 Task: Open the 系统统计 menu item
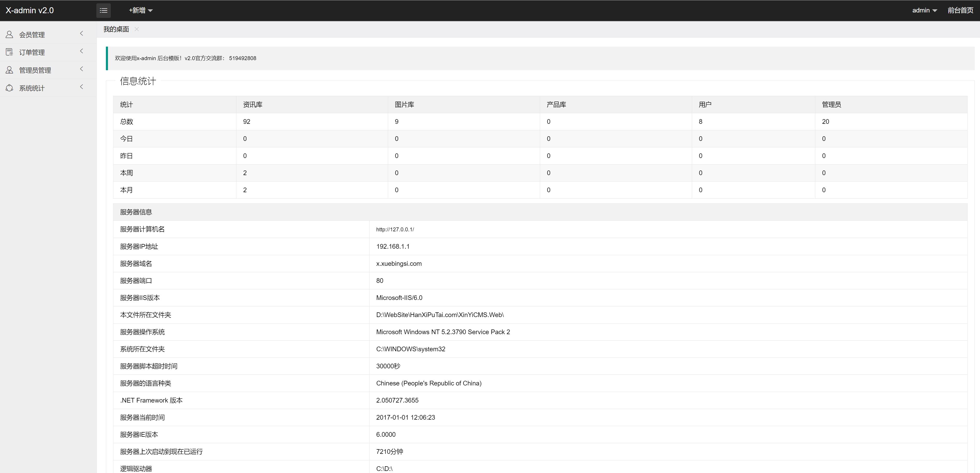click(x=32, y=88)
